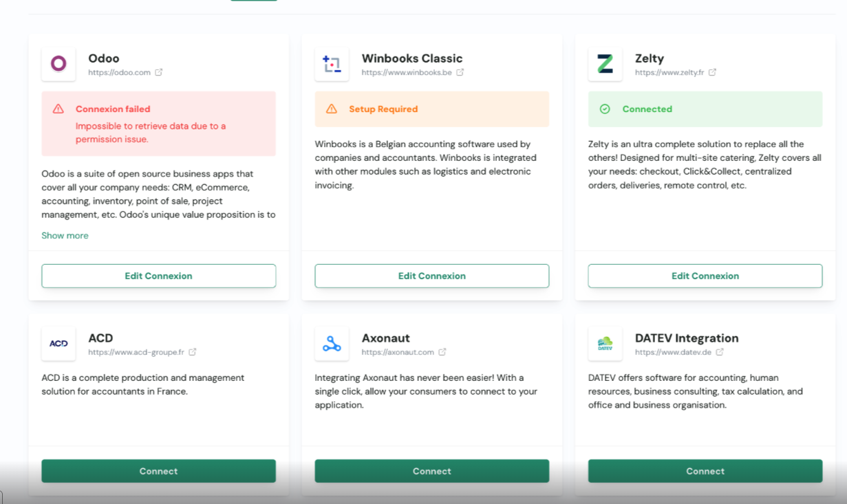Open the https://www.acd-groupe.fr link
The image size is (847, 504).
pos(136,352)
